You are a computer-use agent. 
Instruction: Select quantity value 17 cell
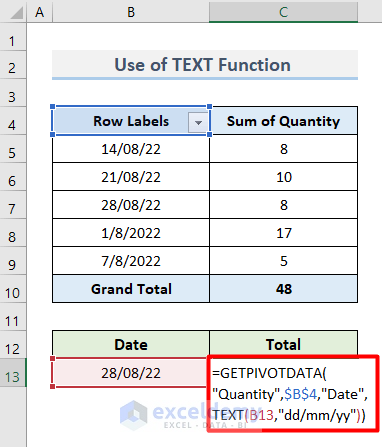(283, 233)
